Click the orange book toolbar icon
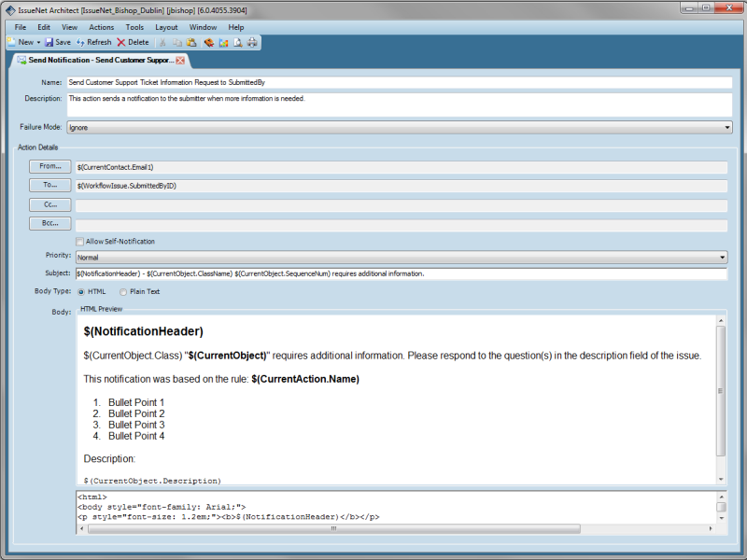Image resolution: width=747 pixels, height=560 pixels. (x=208, y=42)
